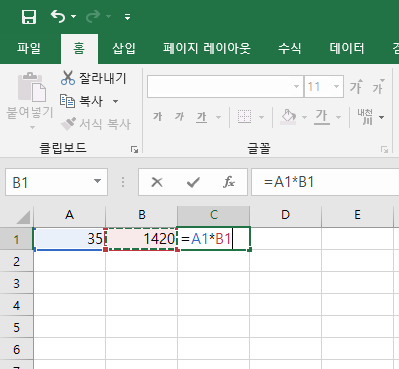Image resolution: width=399 pixels, height=369 pixels.
Task: Select row 5 header
Action: (x=16, y=327)
